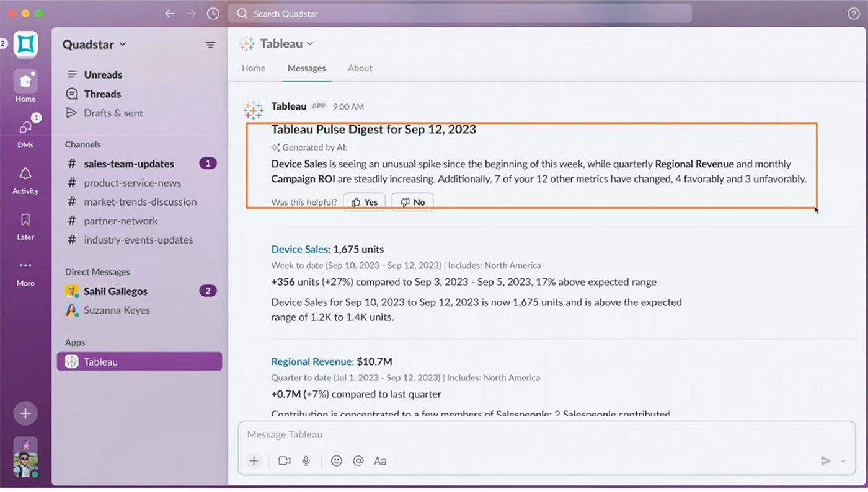Click No to mark digest unhelpful

pos(412,202)
